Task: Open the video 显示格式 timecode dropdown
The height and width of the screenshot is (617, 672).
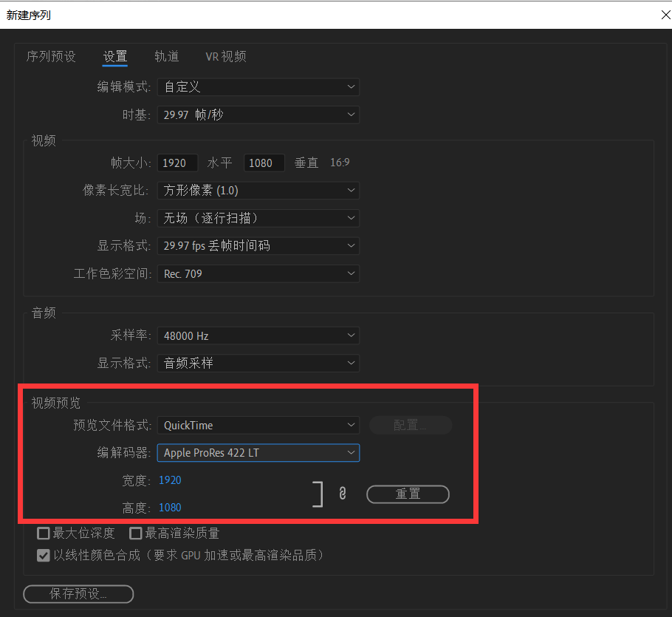Action: pyautogui.click(x=258, y=245)
